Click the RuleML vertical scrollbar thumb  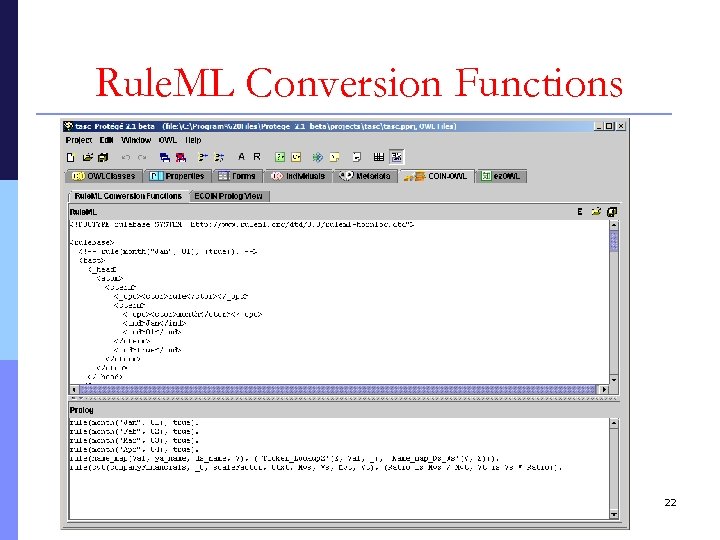614,241
